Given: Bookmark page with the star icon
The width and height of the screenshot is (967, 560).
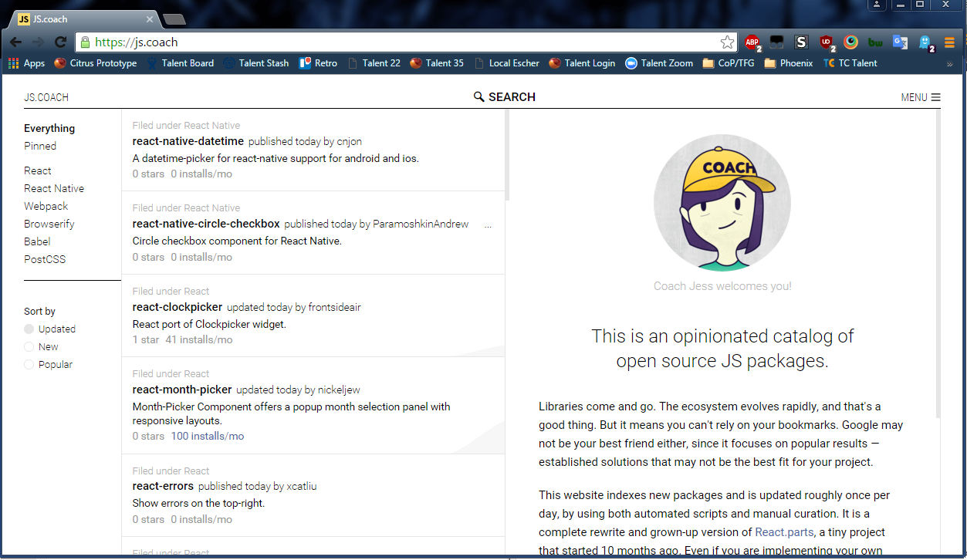Looking at the screenshot, I should (727, 42).
